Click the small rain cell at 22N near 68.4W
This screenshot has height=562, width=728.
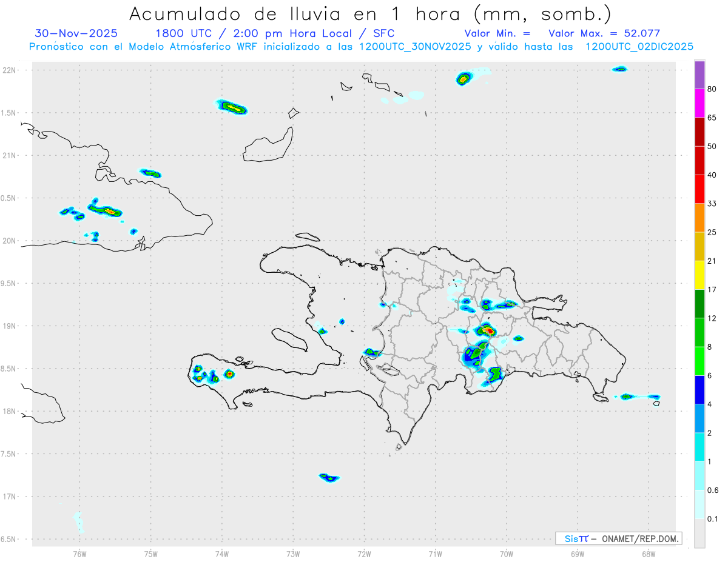tap(619, 69)
